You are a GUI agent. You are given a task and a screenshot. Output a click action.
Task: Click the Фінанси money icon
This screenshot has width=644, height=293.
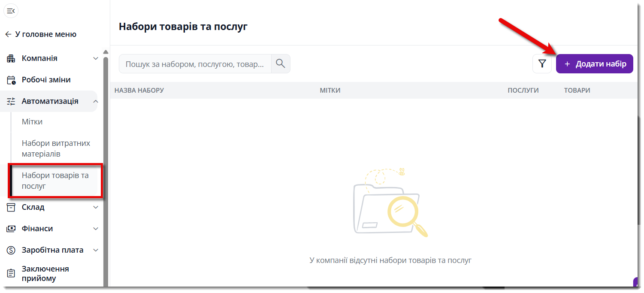11,229
